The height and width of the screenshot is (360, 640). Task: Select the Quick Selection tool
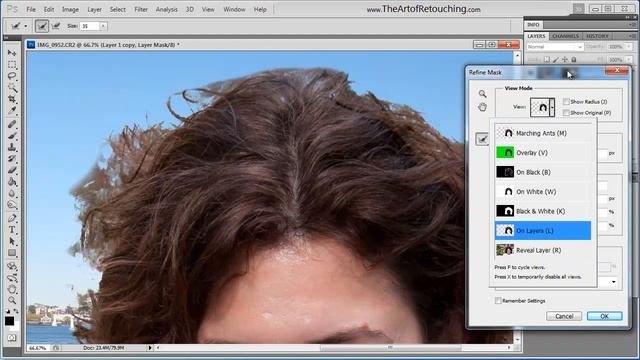pyautogui.click(x=12, y=87)
